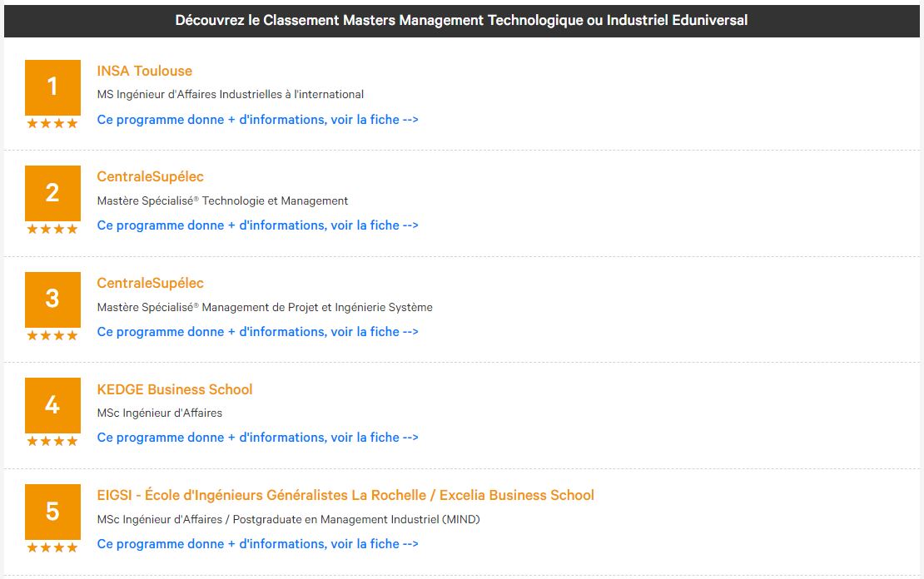
Task: Open the EIGSI / Excelia Business School link
Action: coord(345,495)
